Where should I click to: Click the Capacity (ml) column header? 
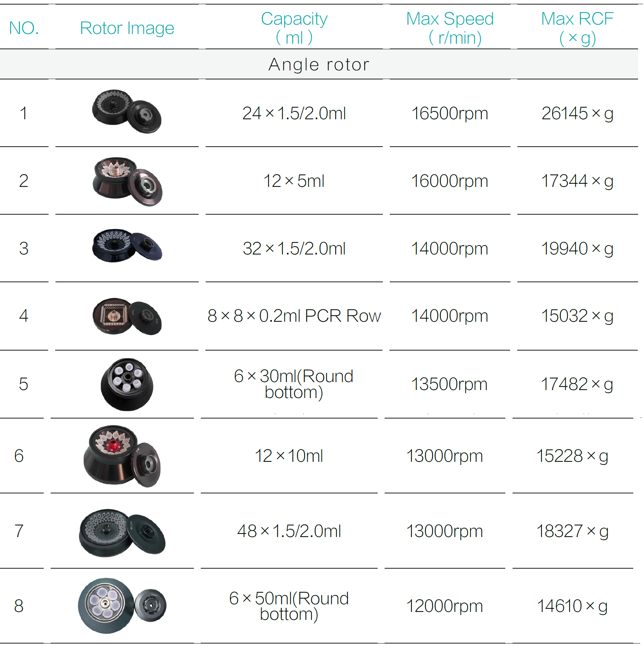(x=294, y=28)
